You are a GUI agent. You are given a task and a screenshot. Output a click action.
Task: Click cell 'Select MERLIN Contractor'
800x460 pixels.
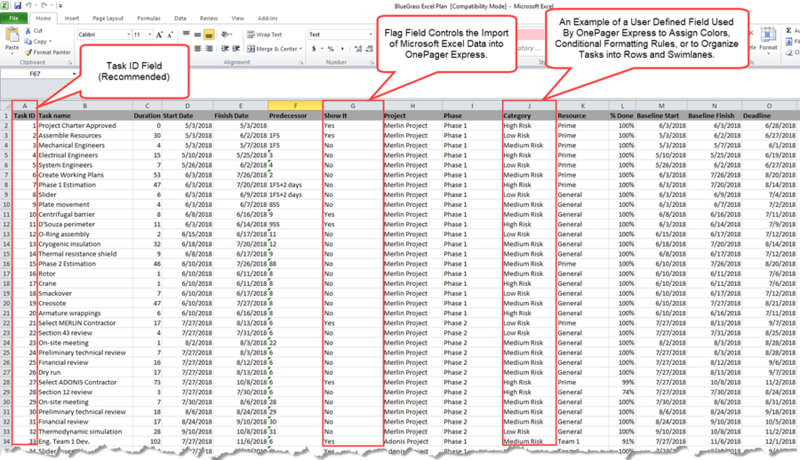[85, 323]
